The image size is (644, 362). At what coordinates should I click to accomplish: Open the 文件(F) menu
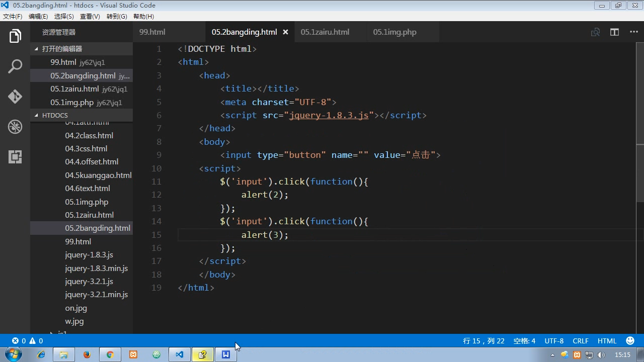(x=13, y=16)
